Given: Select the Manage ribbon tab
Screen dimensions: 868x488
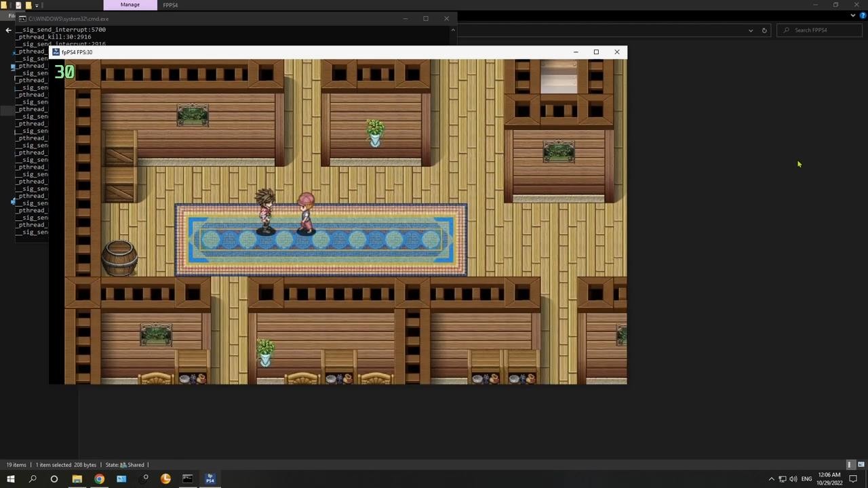Looking at the screenshot, I should pos(130,5).
